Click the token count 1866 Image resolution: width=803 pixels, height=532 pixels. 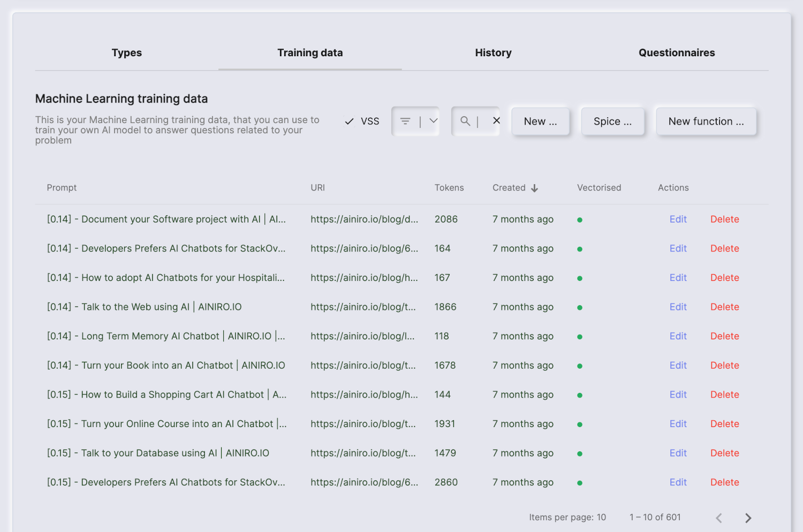(x=445, y=307)
